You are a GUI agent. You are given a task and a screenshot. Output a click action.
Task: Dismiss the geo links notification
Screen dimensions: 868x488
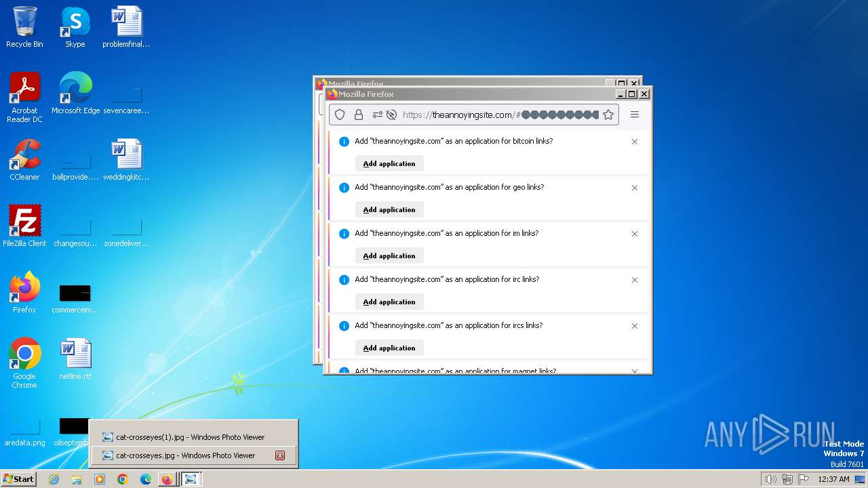click(x=635, y=188)
